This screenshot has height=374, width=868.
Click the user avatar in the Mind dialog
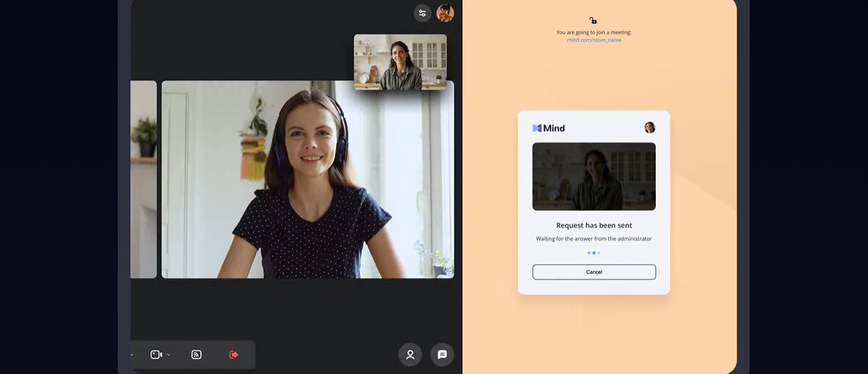click(649, 128)
